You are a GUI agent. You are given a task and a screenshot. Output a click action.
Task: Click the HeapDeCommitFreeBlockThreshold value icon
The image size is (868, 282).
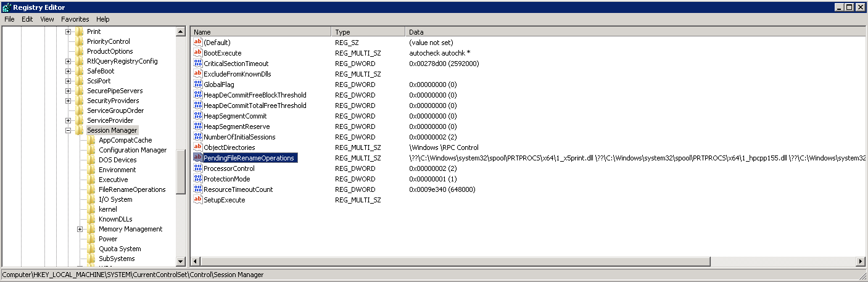pyautogui.click(x=198, y=95)
